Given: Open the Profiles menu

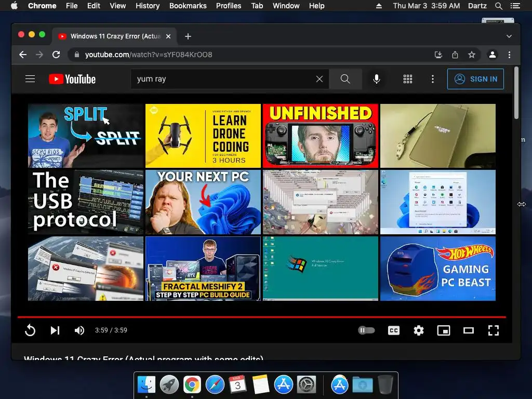Looking at the screenshot, I should 229,6.
